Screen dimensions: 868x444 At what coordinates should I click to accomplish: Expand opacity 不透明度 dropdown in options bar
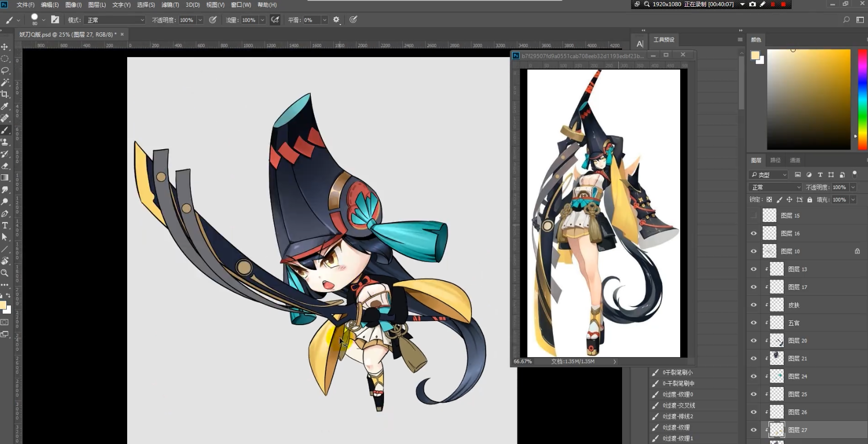[x=200, y=20]
